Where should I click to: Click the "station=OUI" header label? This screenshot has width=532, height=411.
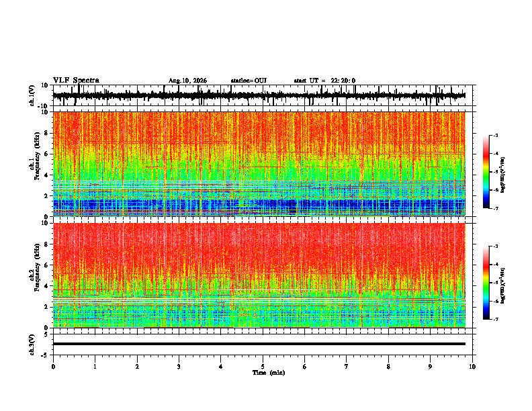[249, 81]
